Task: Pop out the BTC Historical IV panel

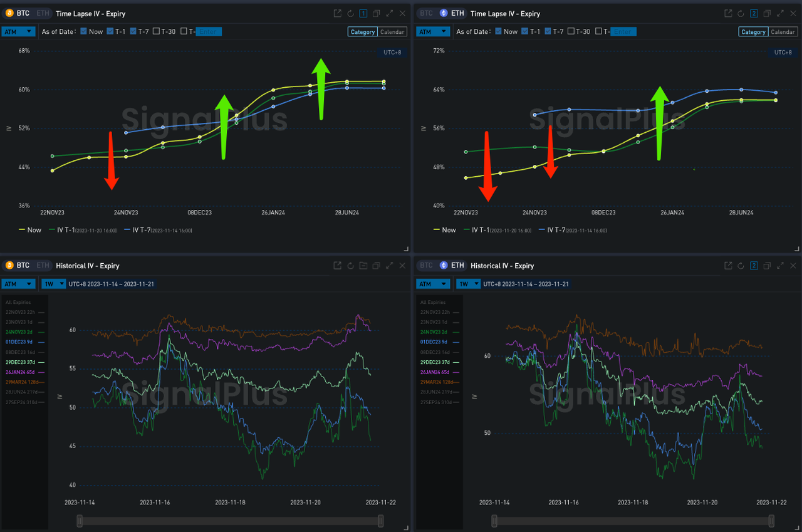Action: 337,266
